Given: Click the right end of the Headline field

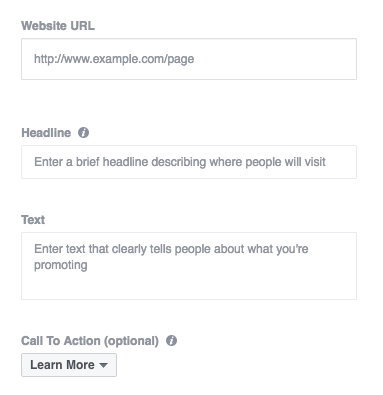Looking at the screenshot, I should 343,162.
